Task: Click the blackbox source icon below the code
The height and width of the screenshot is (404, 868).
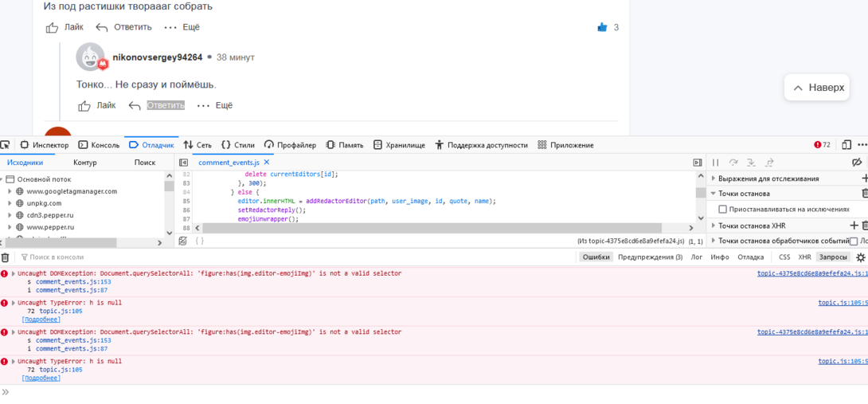Action: [x=183, y=241]
